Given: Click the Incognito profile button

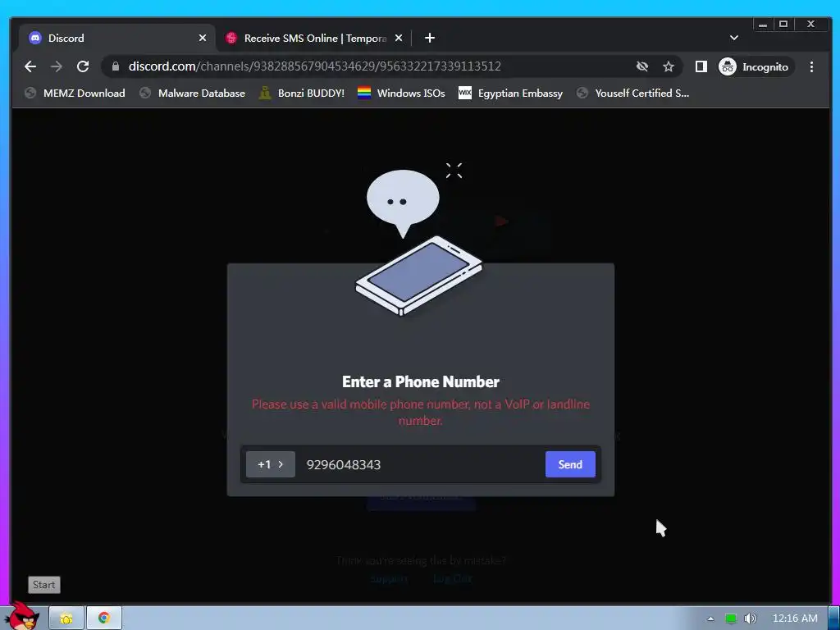Looking at the screenshot, I should (x=755, y=66).
